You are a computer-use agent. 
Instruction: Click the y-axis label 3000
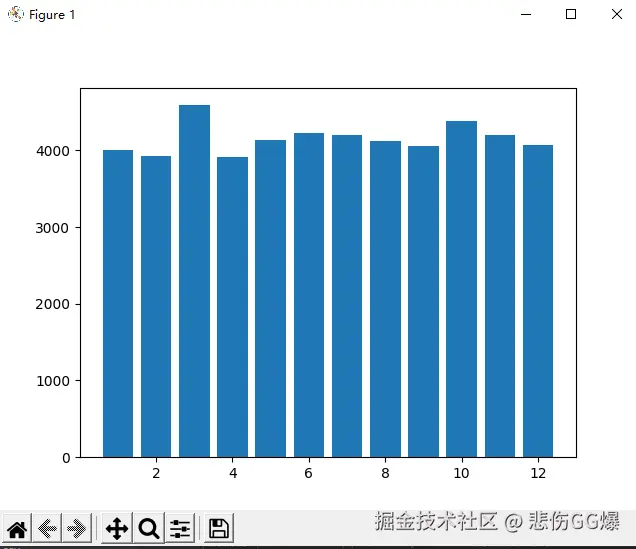click(53, 228)
